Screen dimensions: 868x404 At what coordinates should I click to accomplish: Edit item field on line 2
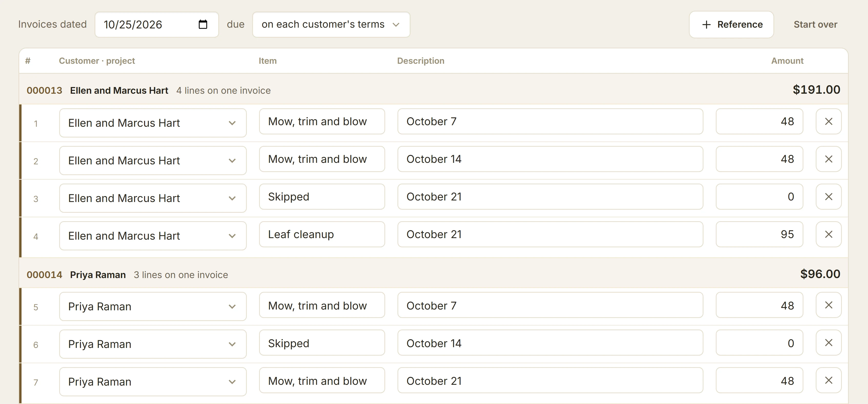pos(322,159)
